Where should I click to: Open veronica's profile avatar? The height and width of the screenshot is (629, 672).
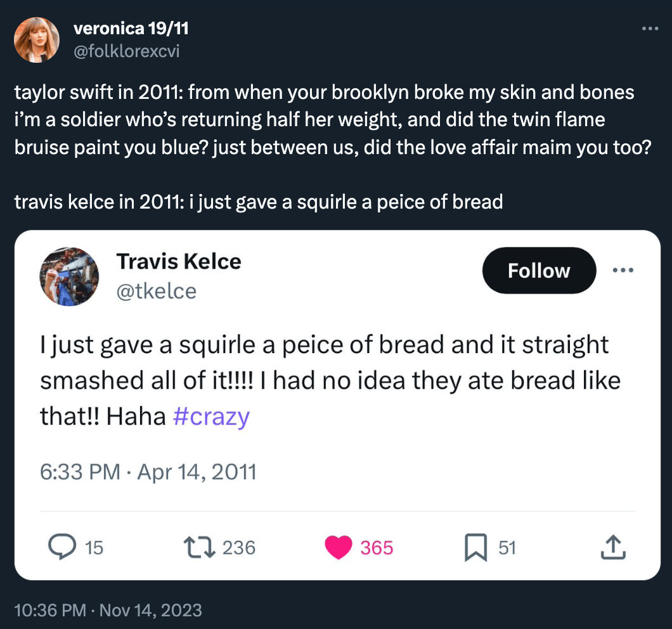point(37,40)
